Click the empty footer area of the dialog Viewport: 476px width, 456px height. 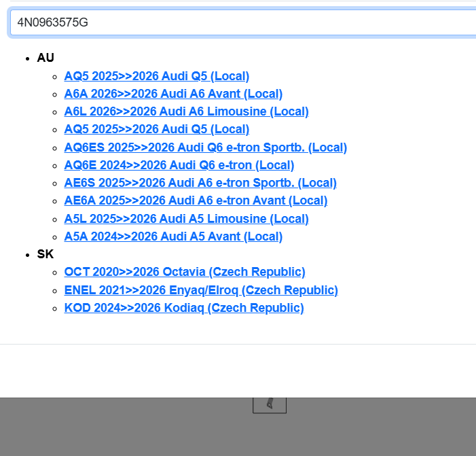pos(238,370)
